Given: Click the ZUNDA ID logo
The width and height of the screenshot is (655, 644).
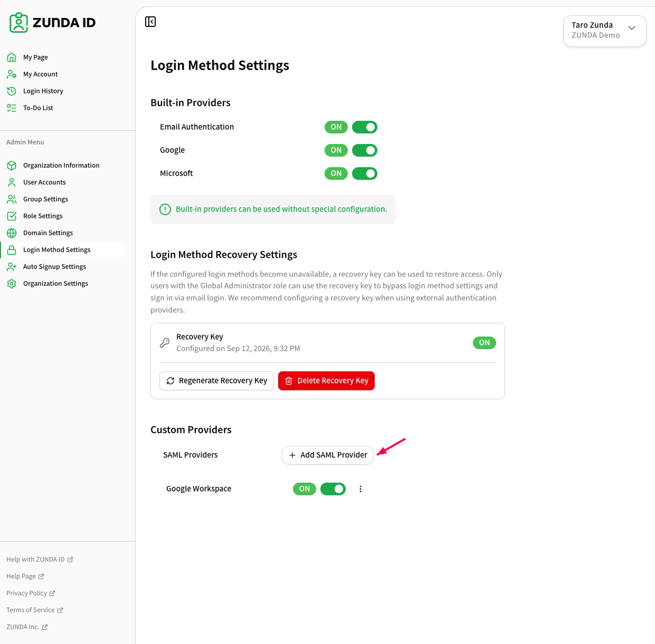Looking at the screenshot, I should pyautogui.click(x=53, y=23).
